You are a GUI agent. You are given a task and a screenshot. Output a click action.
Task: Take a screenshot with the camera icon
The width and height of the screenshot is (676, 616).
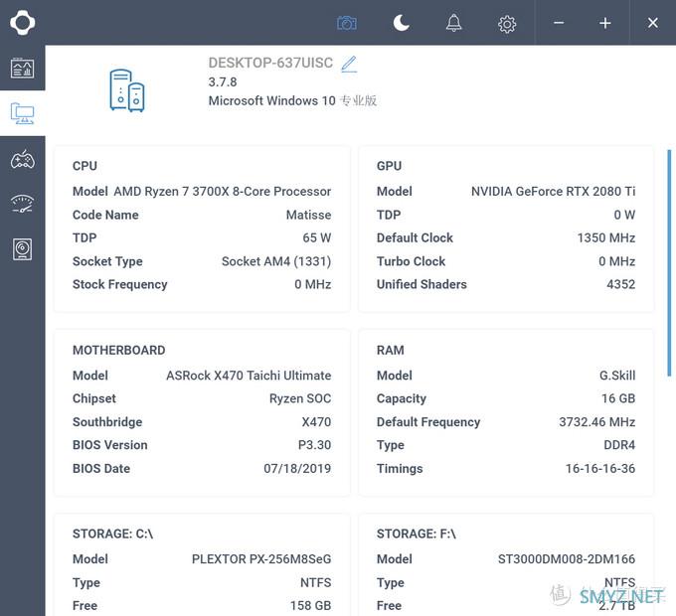coord(347,23)
